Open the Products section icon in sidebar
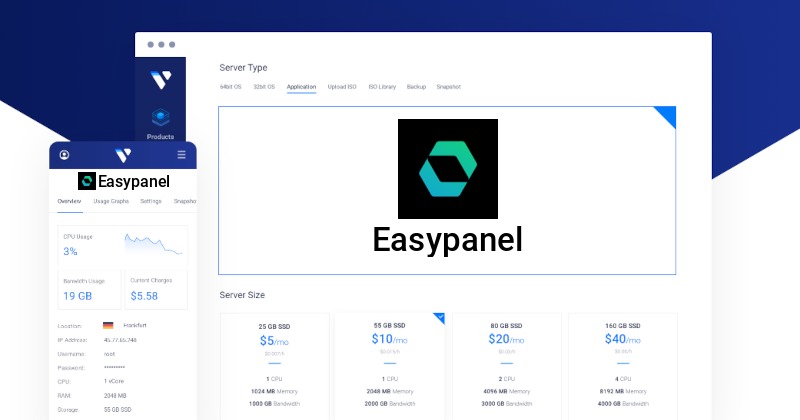800x420 pixels. point(160,117)
